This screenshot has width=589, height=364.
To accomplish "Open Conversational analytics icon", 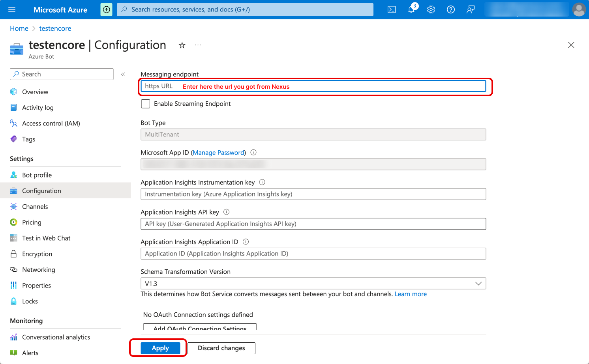I will (x=14, y=337).
